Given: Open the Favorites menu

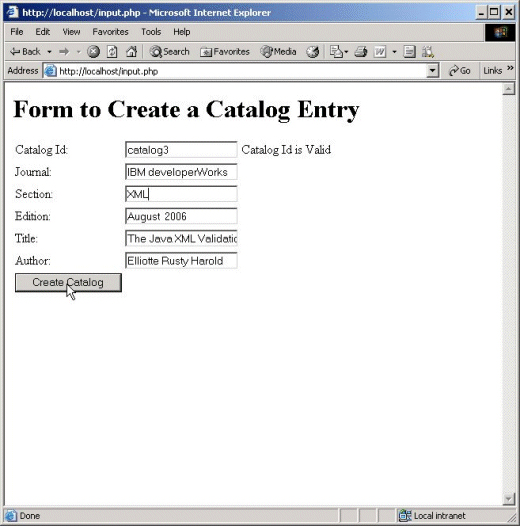Looking at the screenshot, I should click(x=110, y=32).
